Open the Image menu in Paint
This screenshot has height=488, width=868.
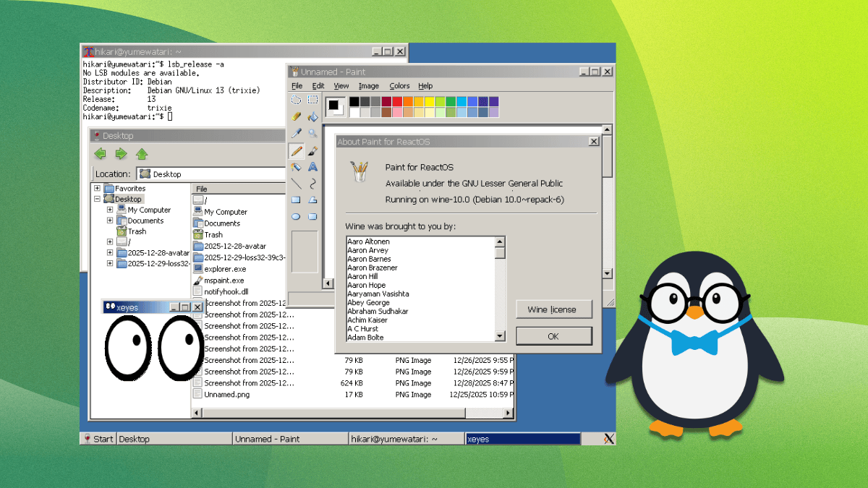[369, 85]
